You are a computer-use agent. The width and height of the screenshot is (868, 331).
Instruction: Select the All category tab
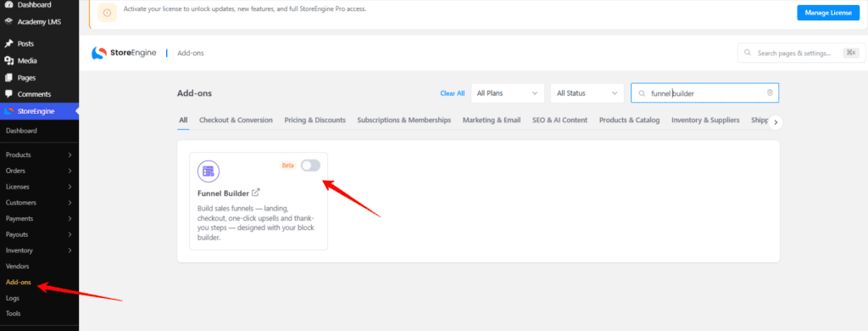point(183,120)
